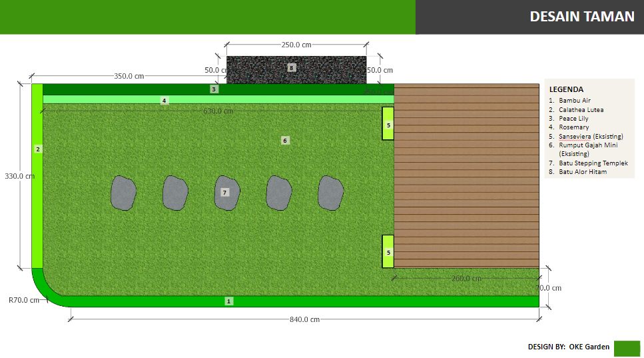Click the 630.0 cm dimension label
The height and width of the screenshot is (358, 644).
[218, 111]
